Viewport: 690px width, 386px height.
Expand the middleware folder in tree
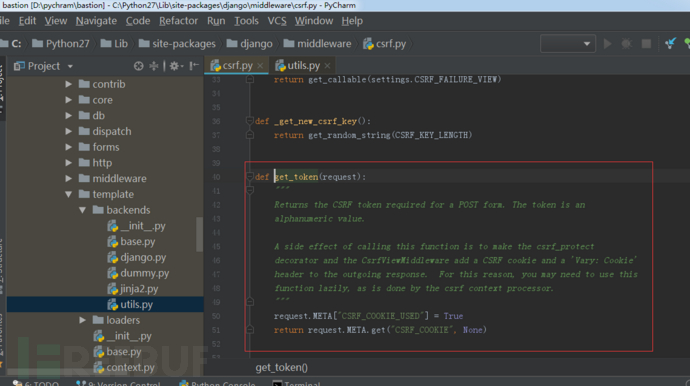(x=69, y=179)
